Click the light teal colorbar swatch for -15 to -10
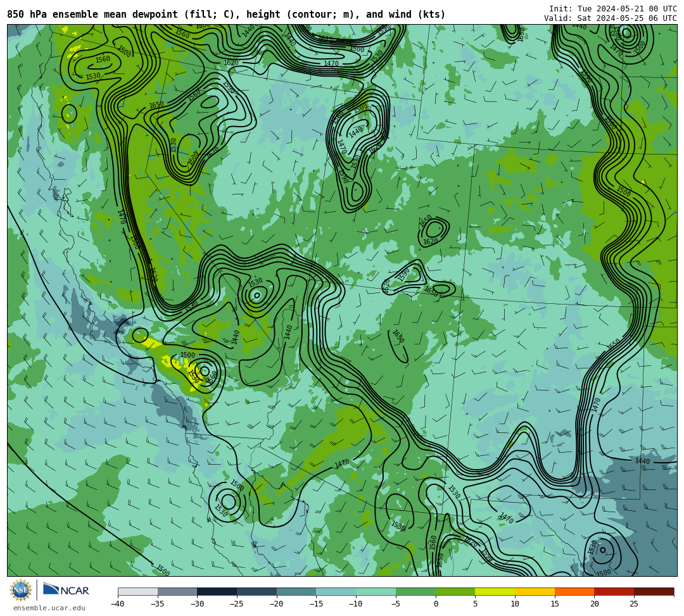684x616 pixels. click(336, 591)
